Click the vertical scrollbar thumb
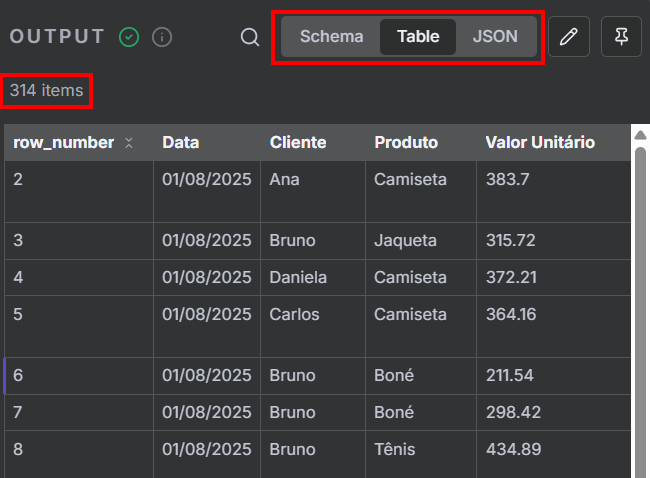This screenshot has height=478, width=650. coord(640,311)
